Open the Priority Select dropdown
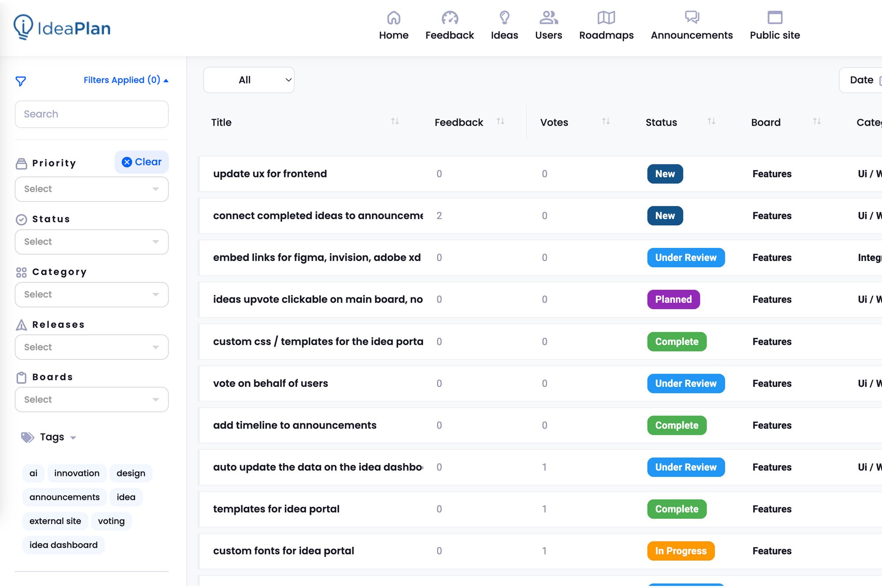This screenshot has width=882, height=588. (91, 189)
